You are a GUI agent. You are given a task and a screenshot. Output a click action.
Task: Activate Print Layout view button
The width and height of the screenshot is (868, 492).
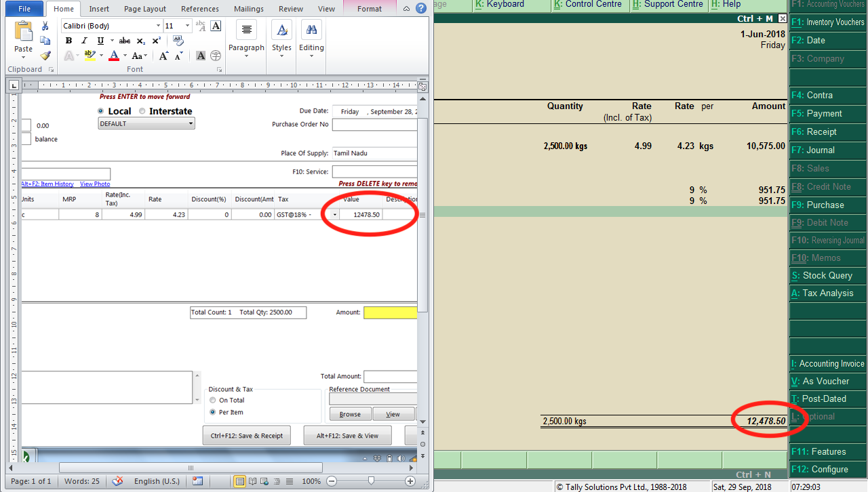click(239, 481)
